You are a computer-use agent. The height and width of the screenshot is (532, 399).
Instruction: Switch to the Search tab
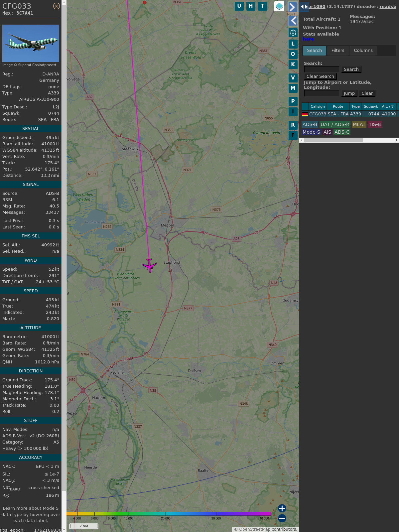point(315,51)
